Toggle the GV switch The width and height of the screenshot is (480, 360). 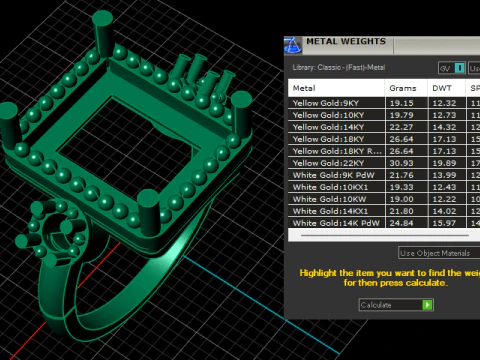point(452,68)
